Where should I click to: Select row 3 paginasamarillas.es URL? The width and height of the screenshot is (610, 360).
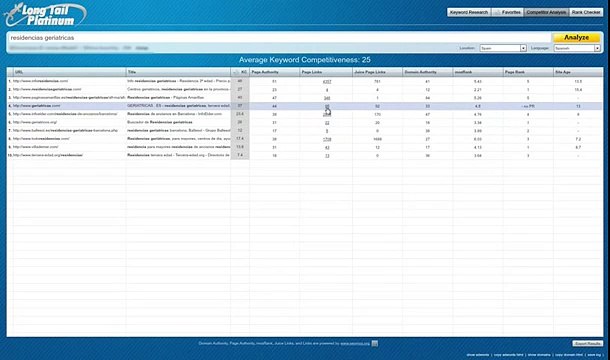pyautogui.click(x=69, y=97)
